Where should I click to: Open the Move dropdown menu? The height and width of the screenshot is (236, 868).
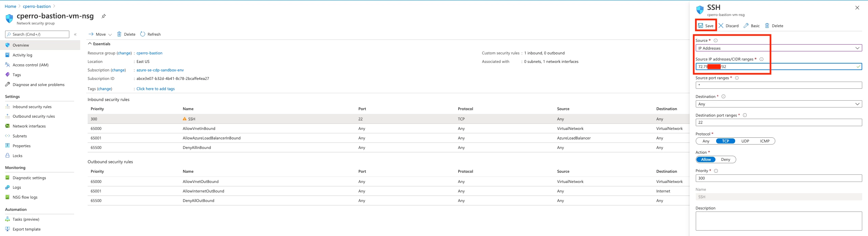click(x=100, y=34)
